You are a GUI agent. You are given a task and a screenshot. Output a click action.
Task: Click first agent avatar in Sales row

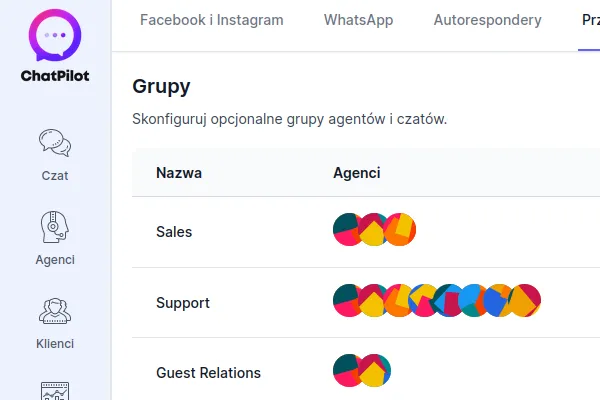[346, 230]
